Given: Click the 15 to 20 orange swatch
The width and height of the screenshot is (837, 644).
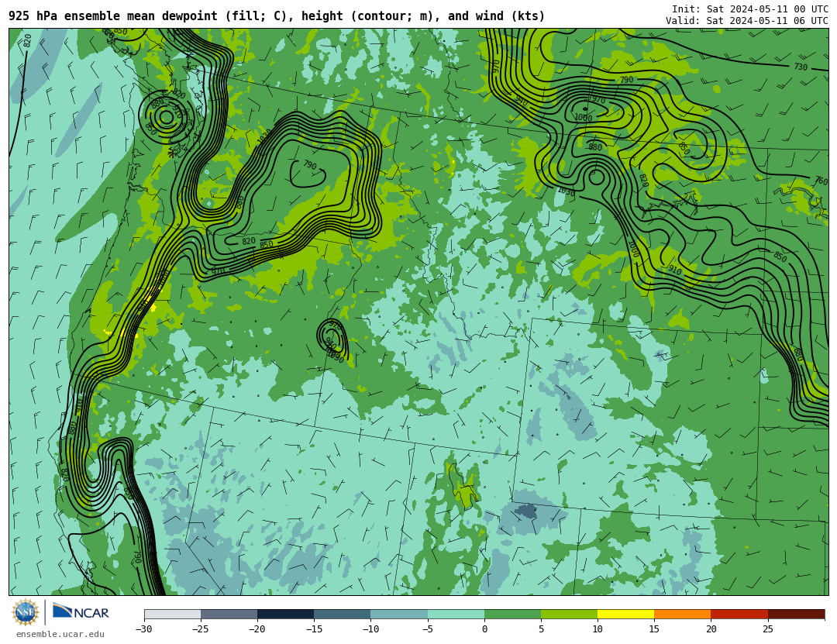Looking at the screenshot, I should pos(683,615).
